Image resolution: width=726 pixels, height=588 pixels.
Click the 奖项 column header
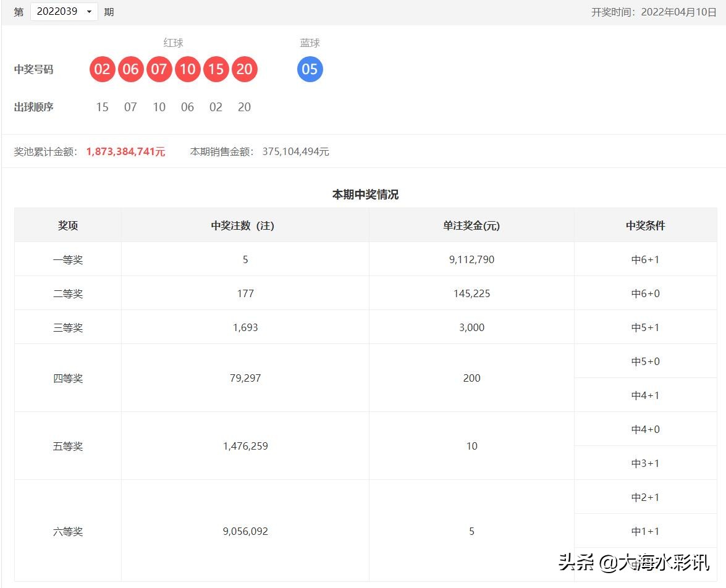pyautogui.click(x=67, y=225)
